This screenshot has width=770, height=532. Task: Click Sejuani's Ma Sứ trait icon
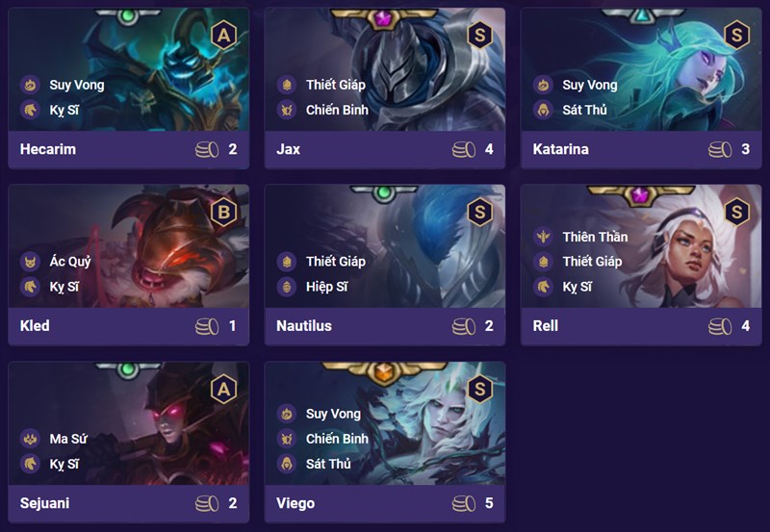(31, 439)
